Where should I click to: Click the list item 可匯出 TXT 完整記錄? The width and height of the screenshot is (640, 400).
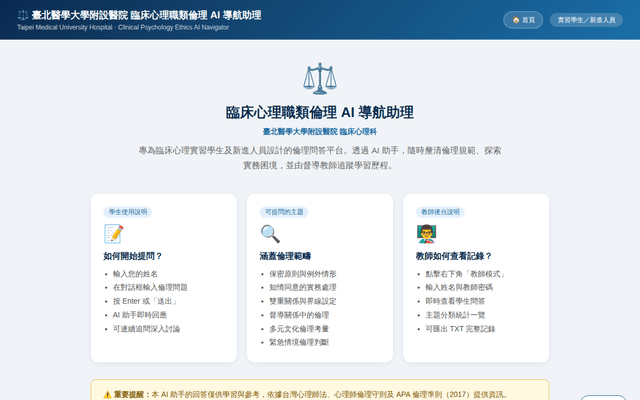pyautogui.click(x=460, y=329)
